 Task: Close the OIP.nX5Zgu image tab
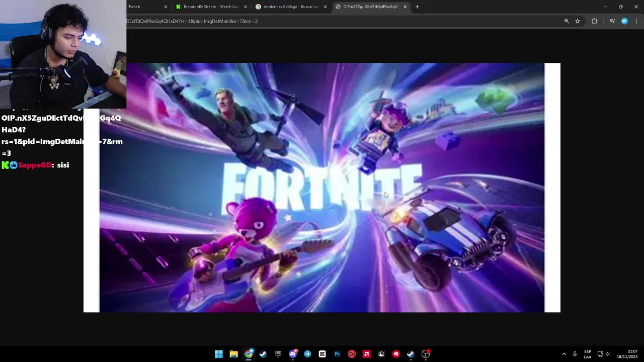click(x=405, y=7)
